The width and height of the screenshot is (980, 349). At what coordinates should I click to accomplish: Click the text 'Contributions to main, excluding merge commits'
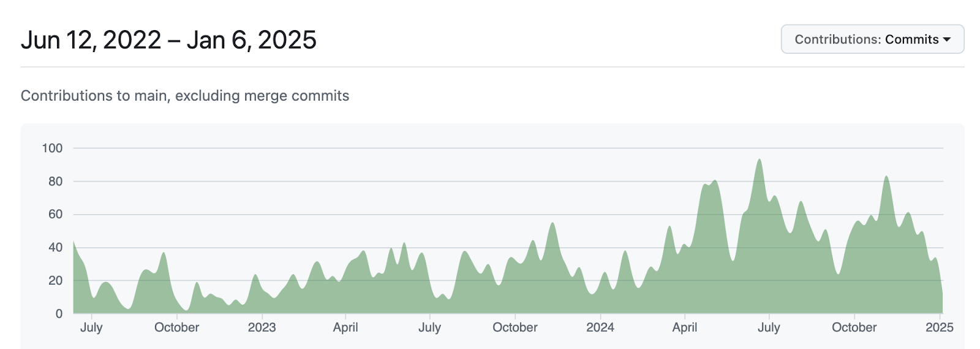pyautogui.click(x=185, y=96)
